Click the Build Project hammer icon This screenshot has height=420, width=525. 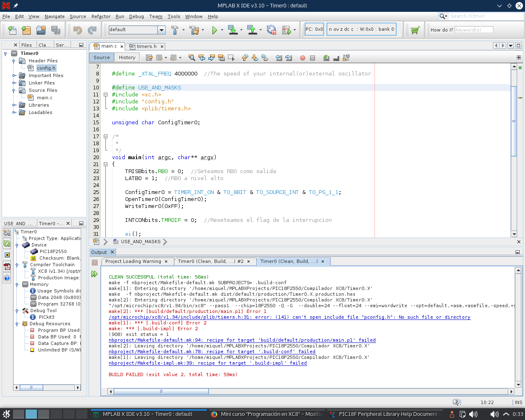tap(175, 30)
